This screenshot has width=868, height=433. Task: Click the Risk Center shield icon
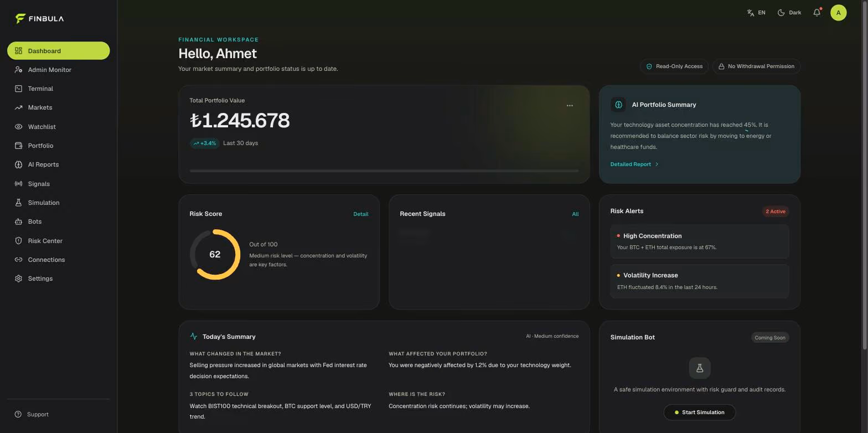click(18, 241)
